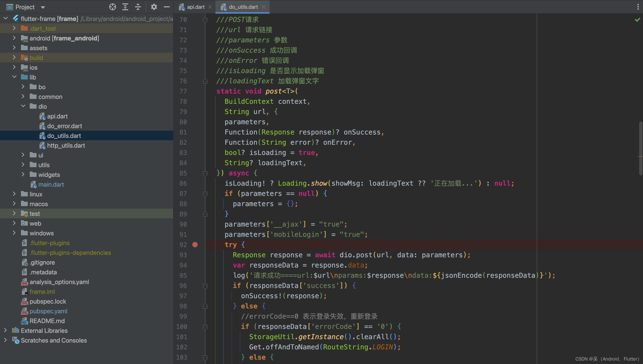Image resolution: width=643 pixels, height=364 pixels.
Task: Click the Expand All icon in Project toolbar
Action: [x=125, y=7]
